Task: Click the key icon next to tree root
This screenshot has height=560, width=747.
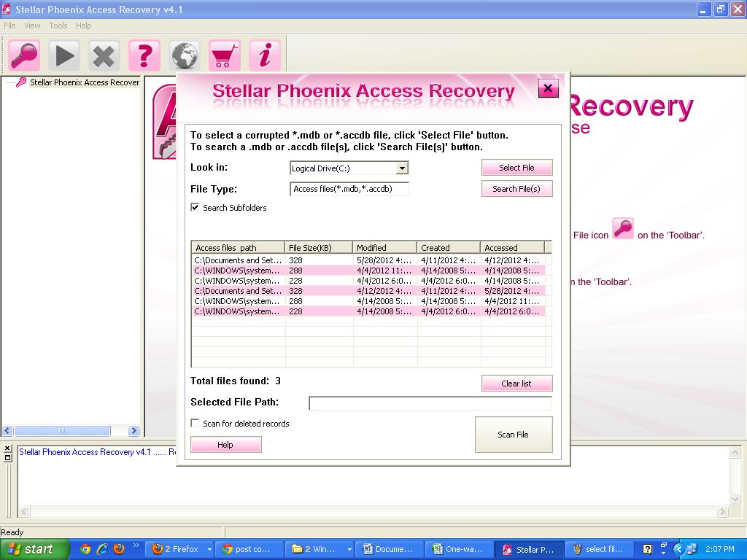Action: 21,82
